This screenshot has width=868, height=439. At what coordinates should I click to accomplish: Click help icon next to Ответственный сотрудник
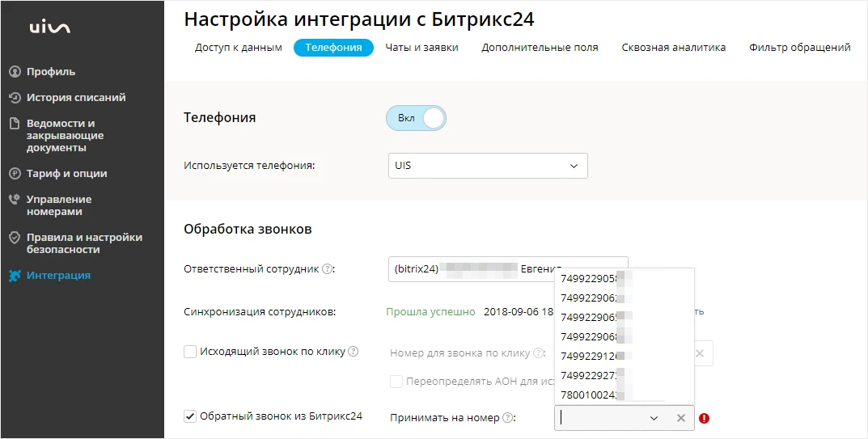pos(327,269)
